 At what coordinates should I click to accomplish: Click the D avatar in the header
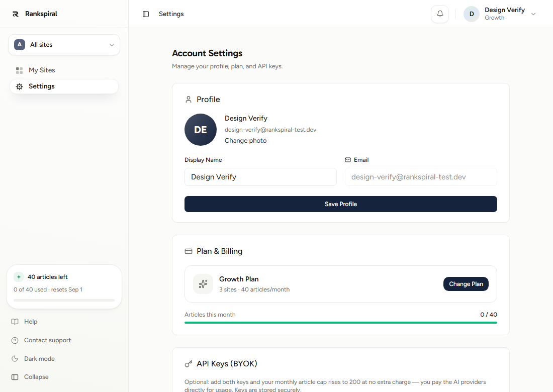point(471,14)
